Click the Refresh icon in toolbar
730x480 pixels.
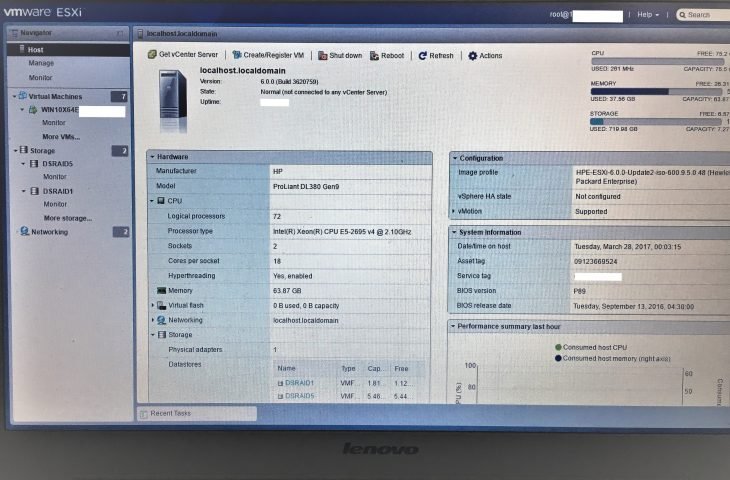[x=423, y=56]
